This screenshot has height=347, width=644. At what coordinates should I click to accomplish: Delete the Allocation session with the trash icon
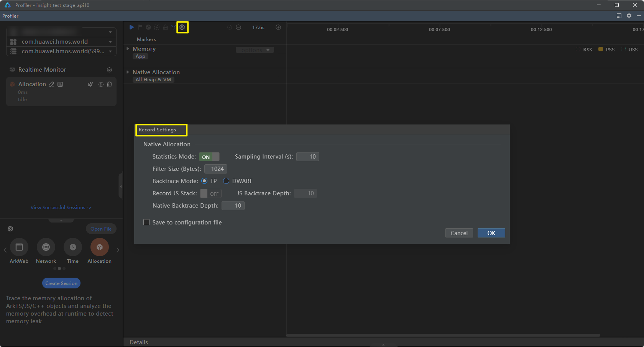pos(109,84)
